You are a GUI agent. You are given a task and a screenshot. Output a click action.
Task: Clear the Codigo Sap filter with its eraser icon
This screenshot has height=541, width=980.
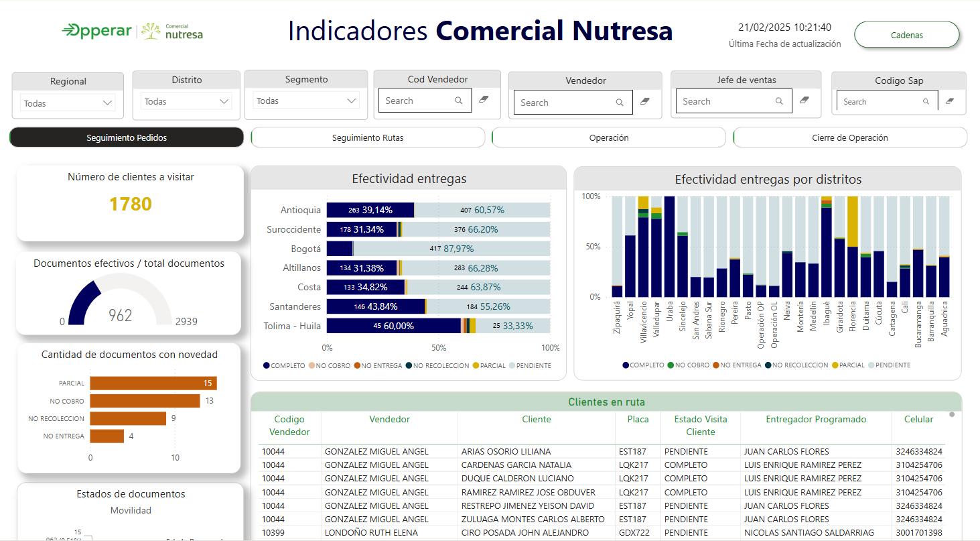point(949,101)
